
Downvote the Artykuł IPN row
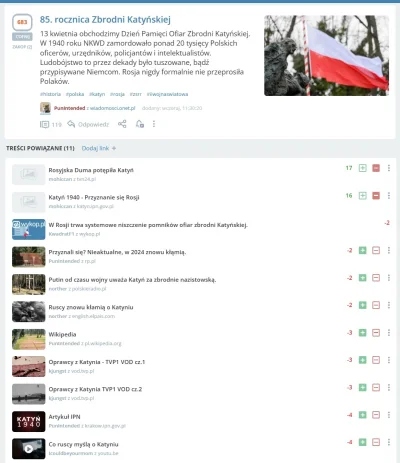pyautogui.click(x=376, y=415)
